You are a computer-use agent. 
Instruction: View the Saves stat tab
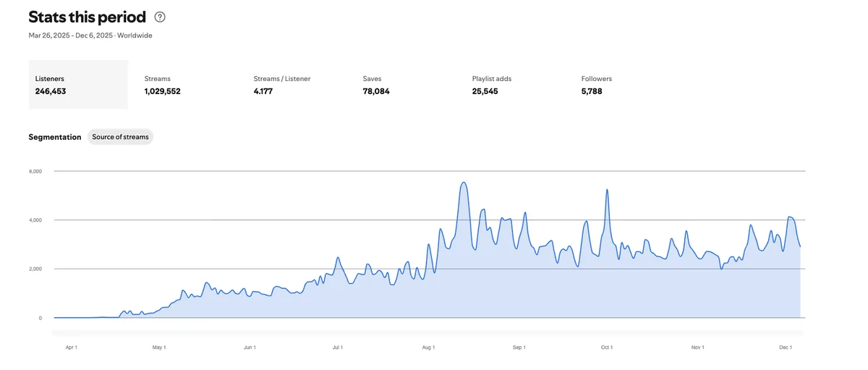[406, 85]
